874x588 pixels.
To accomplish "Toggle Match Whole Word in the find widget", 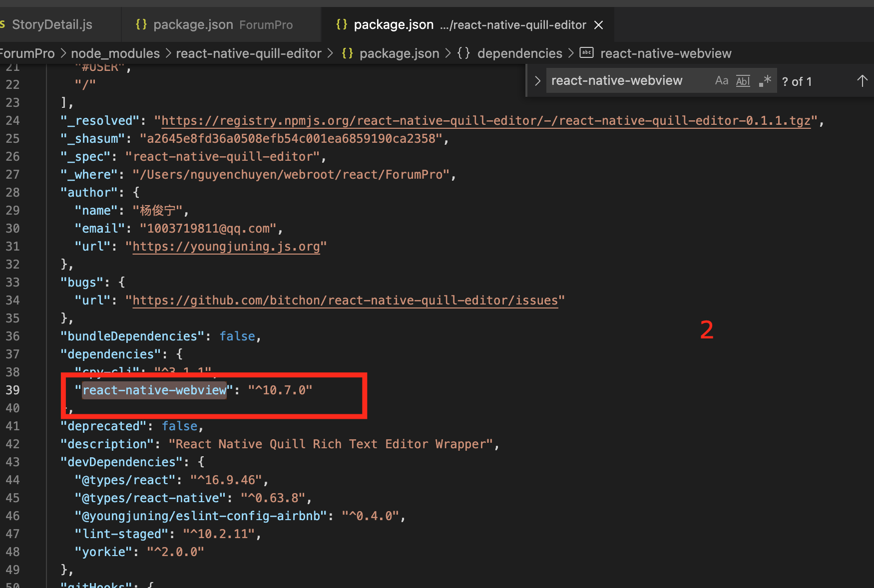I will point(743,81).
